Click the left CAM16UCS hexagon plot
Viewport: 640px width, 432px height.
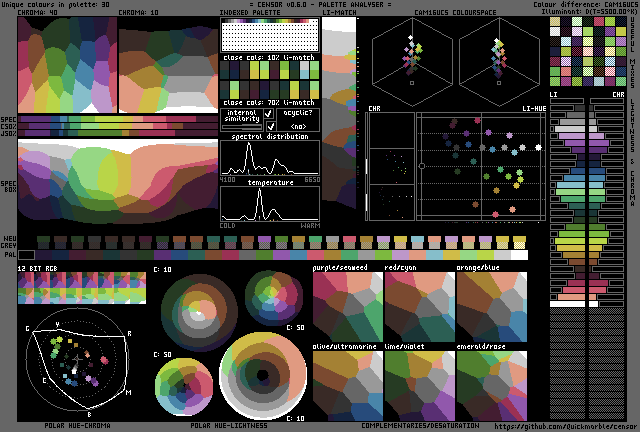pos(412,60)
